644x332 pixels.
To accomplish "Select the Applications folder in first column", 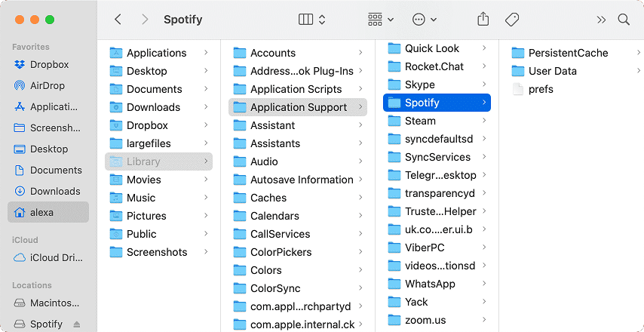I will click(x=158, y=53).
